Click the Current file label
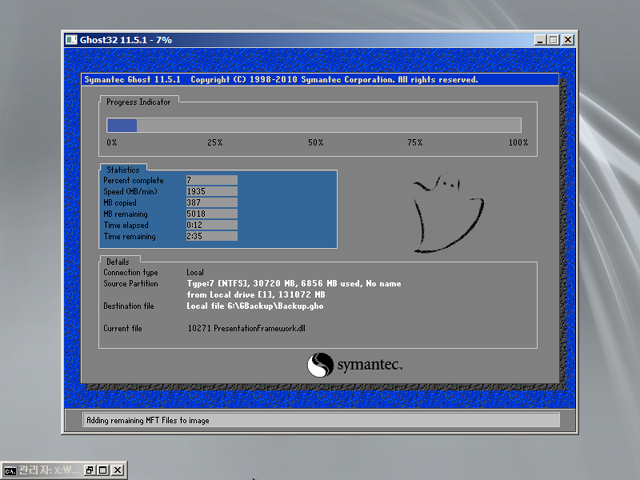The height and width of the screenshot is (480, 640). 122,328
